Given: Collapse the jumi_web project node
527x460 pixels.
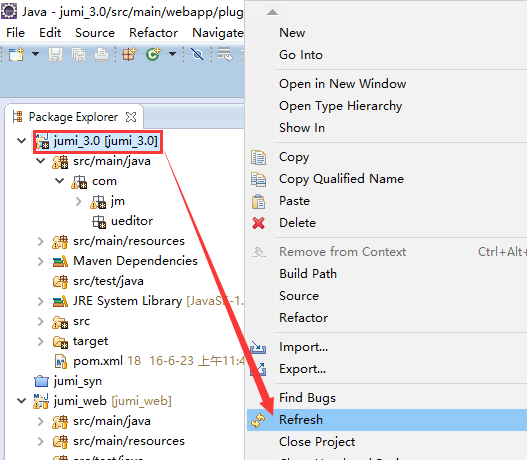Looking at the screenshot, I should point(22,401).
